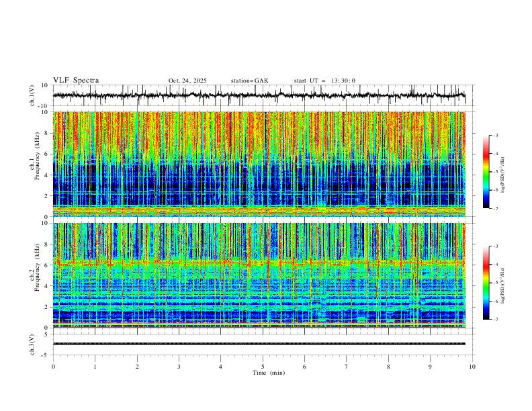This screenshot has height=411, width=532.
Task: Click the 'station=GAK' label
Action: (x=249, y=81)
